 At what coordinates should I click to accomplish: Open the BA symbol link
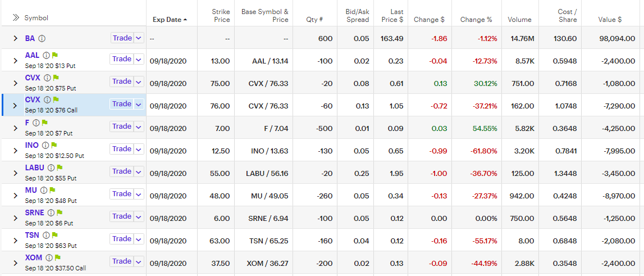(30, 38)
